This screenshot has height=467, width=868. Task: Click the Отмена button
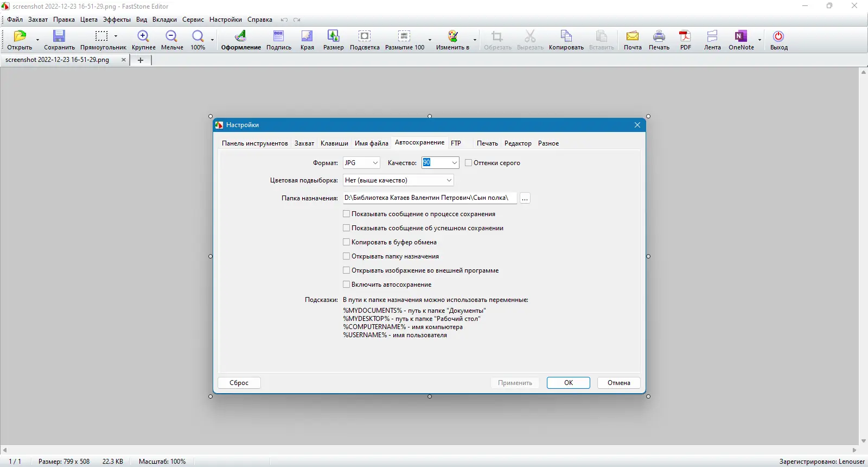[619, 383]
